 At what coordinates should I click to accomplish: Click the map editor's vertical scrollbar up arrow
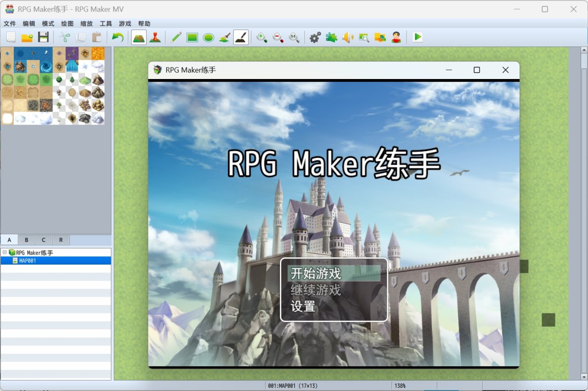(x=584, y=50)
